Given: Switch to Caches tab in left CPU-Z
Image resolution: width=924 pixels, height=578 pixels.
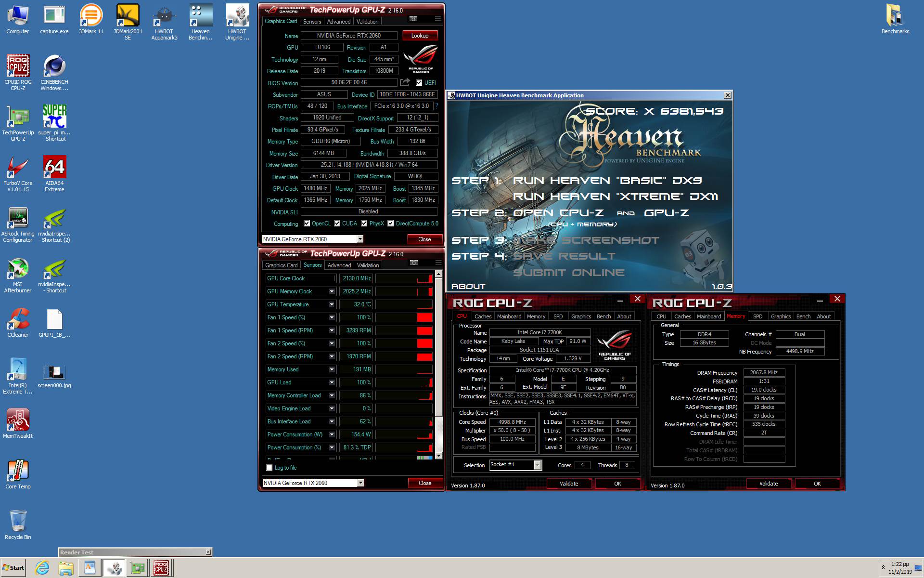Looking at the screenshot, I should pyautogui.click(x=483, y=316).
